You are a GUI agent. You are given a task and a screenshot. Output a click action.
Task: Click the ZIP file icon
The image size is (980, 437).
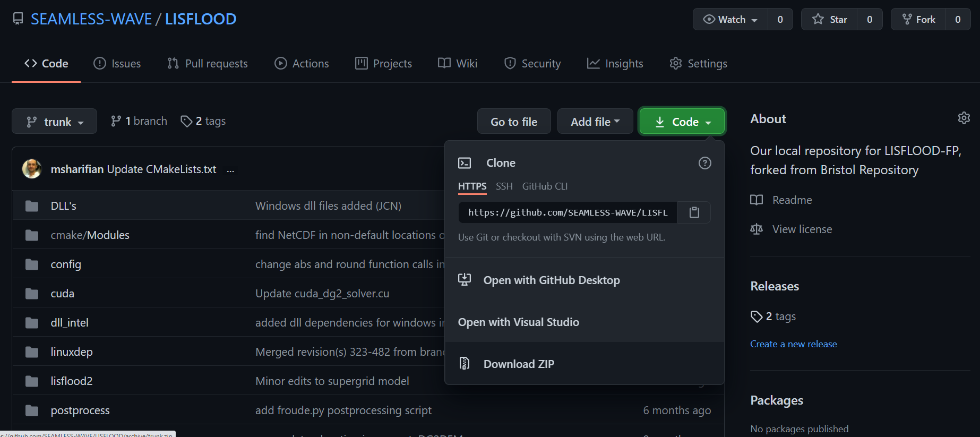pos(465,363)
